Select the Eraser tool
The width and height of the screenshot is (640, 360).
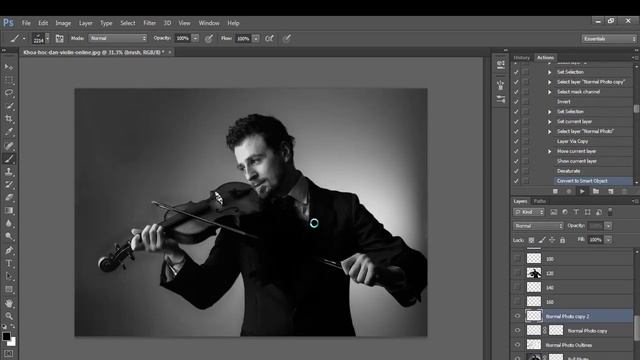point(9,198)
